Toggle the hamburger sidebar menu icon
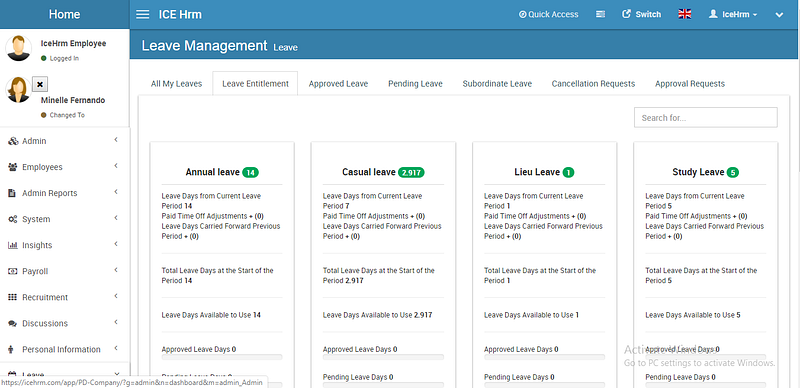Screen dimensions: 800x388 (143, 14)
